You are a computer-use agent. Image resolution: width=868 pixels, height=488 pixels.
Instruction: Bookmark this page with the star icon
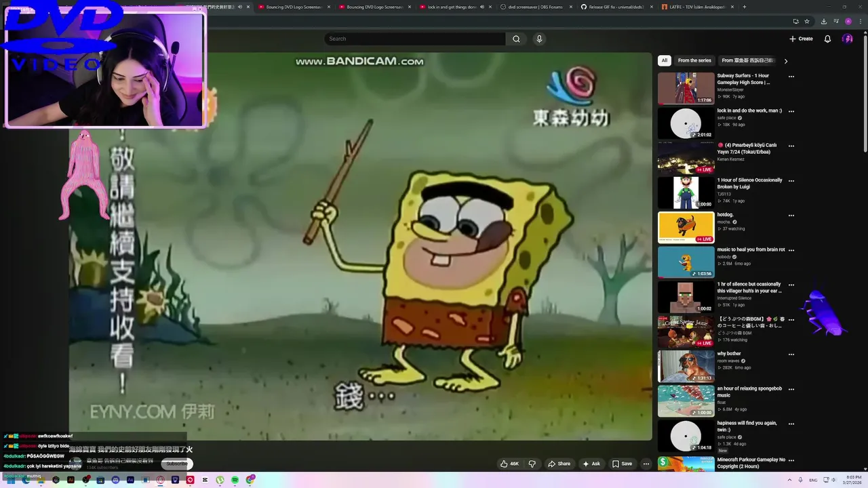point(807,21)
